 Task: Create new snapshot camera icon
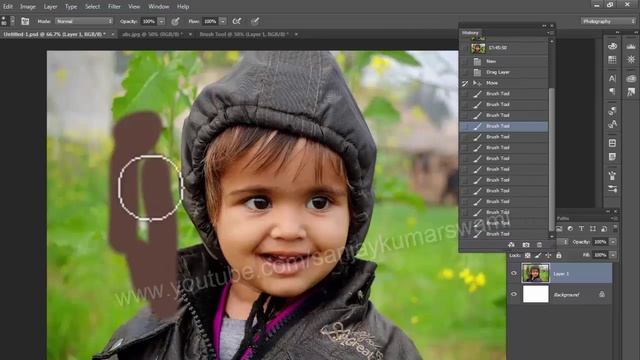(526, 244)
